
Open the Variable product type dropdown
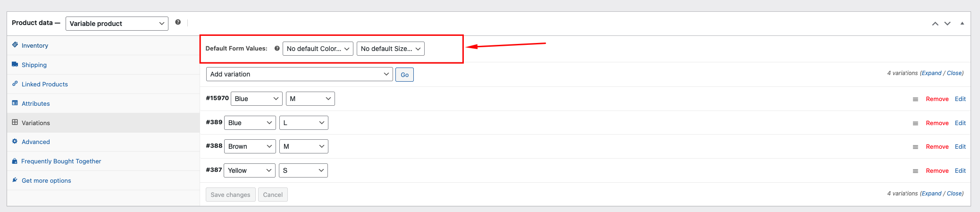[117, 24]
